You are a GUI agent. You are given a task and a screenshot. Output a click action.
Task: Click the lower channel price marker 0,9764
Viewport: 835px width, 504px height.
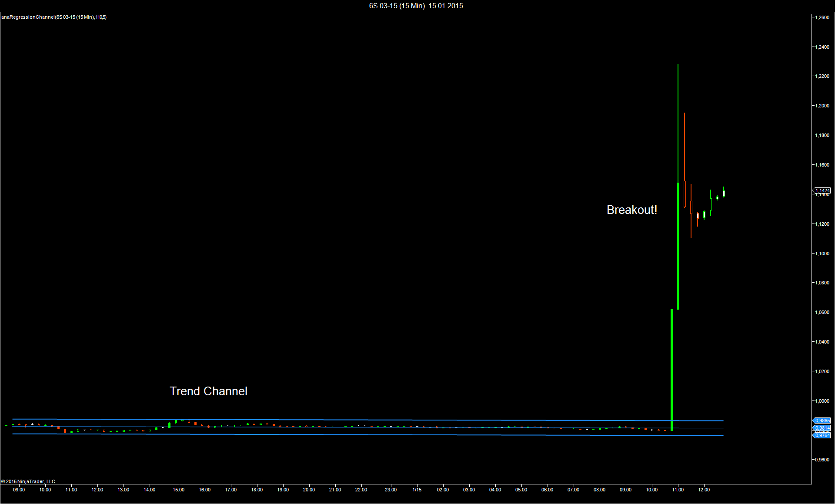coord(822,435)
